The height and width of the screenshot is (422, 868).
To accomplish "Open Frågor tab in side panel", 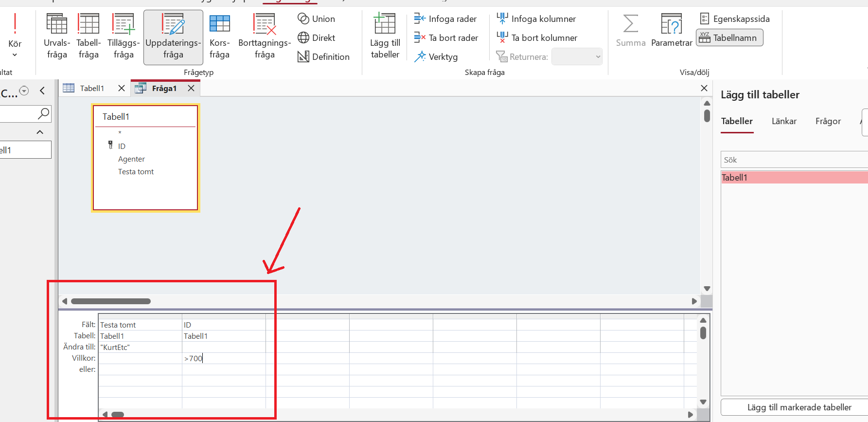I will (828, 121).
